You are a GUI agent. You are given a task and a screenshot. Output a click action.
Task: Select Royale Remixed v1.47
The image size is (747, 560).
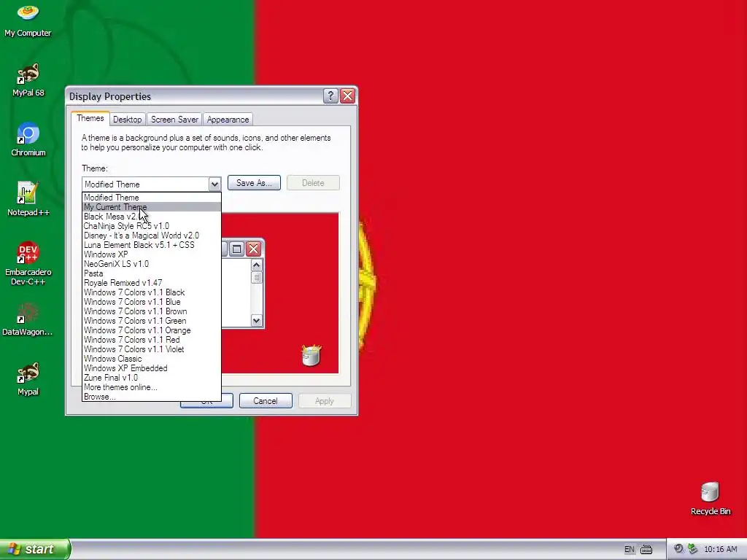click(x=152, y=283)
